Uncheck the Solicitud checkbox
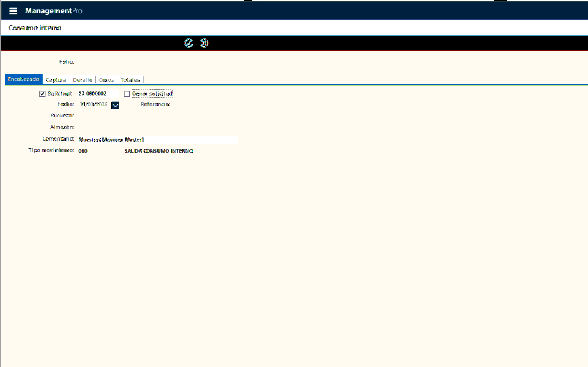Image resolution: width=588 pixels, height=367 pixels. [x=42, y=94]
